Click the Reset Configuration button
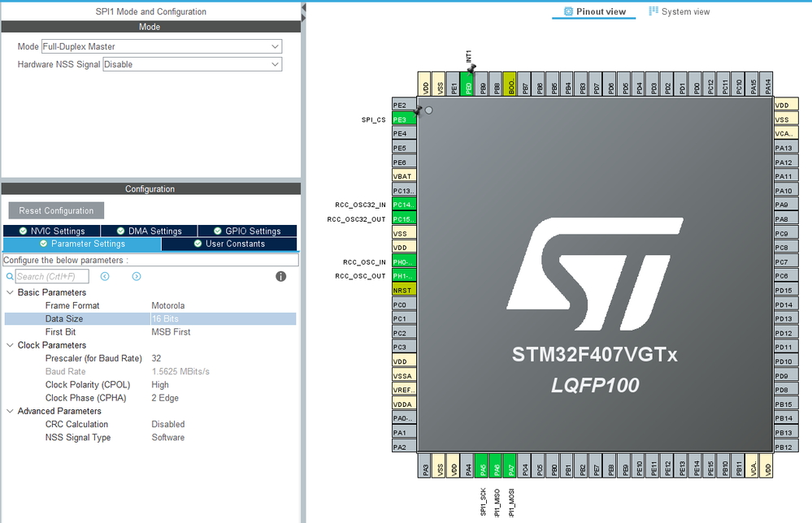 56,210
